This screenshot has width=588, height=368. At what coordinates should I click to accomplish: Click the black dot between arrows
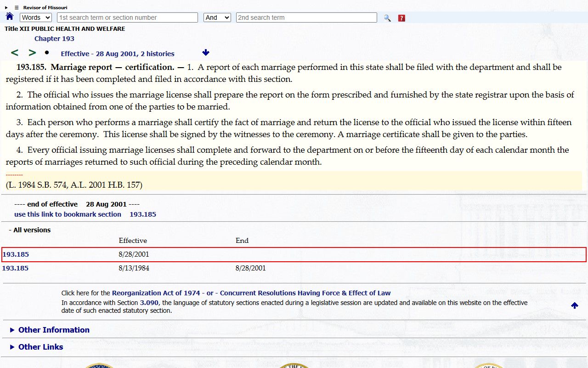(x=47, y=52)
